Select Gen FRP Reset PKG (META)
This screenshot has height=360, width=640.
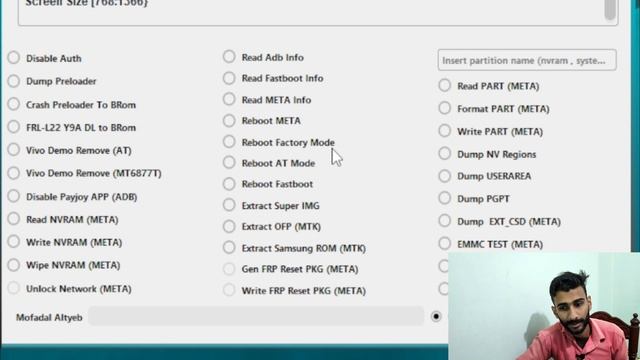(229, 269)
